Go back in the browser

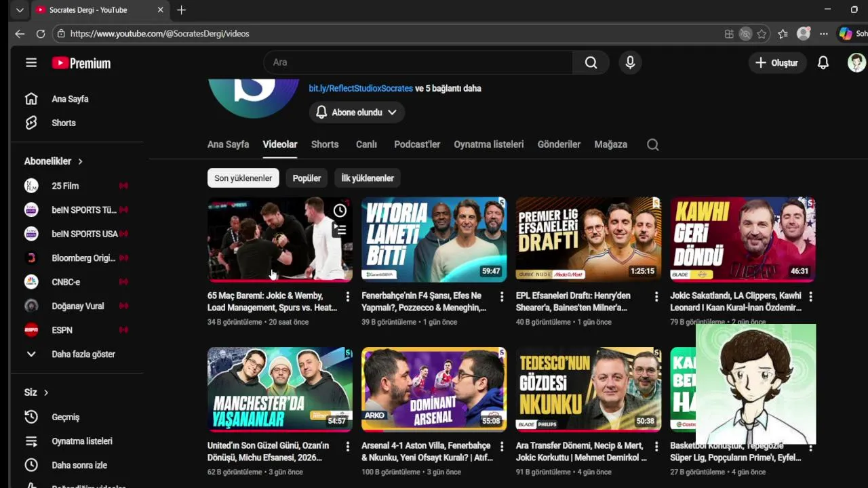20,33
